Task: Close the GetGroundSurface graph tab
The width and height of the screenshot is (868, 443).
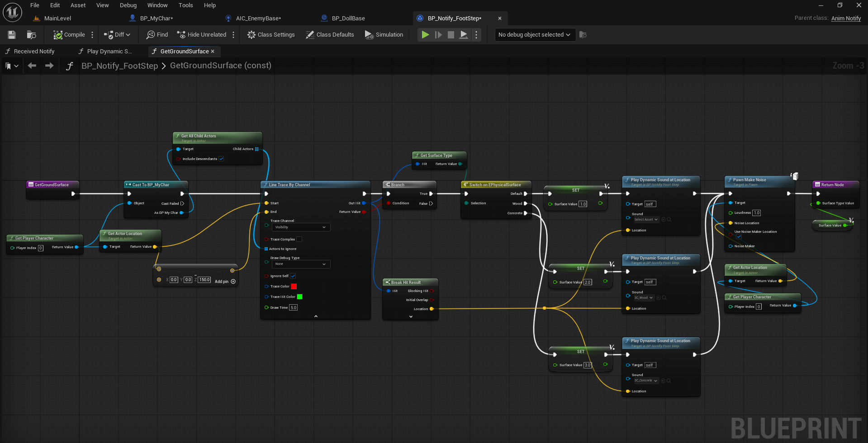Action: [213, 52]
